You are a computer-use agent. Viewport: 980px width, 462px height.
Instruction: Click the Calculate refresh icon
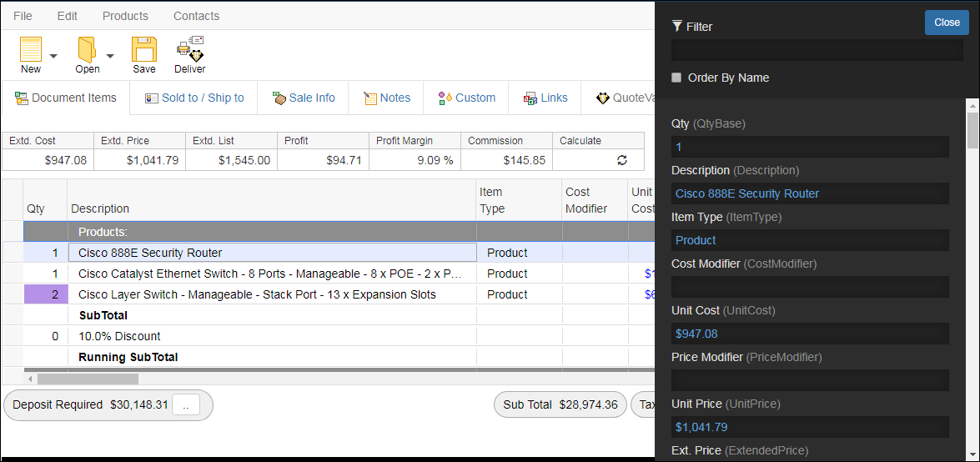622,161
